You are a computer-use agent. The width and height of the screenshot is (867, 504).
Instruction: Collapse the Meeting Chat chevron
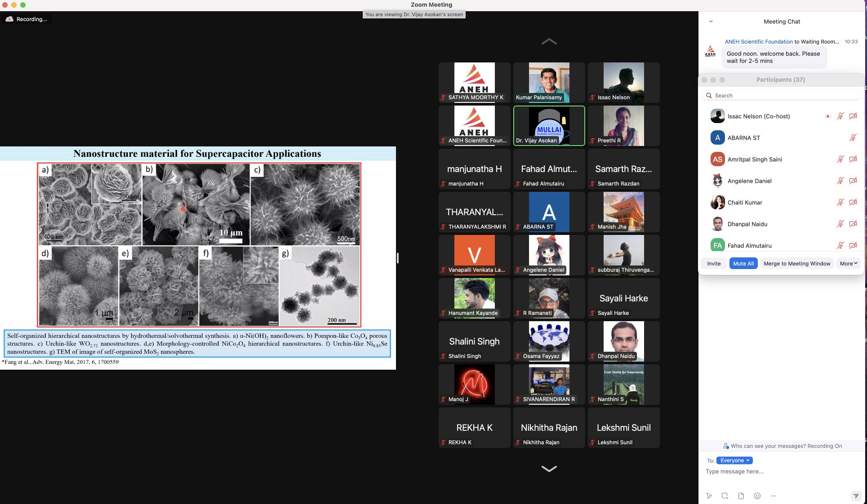click(711, 22)
